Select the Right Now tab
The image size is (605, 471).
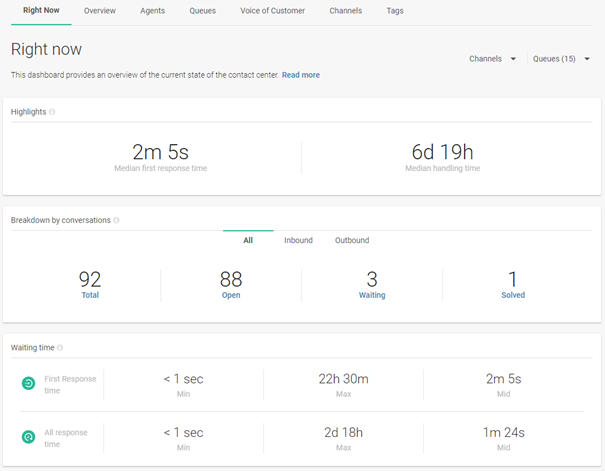[x=41, y=11]
